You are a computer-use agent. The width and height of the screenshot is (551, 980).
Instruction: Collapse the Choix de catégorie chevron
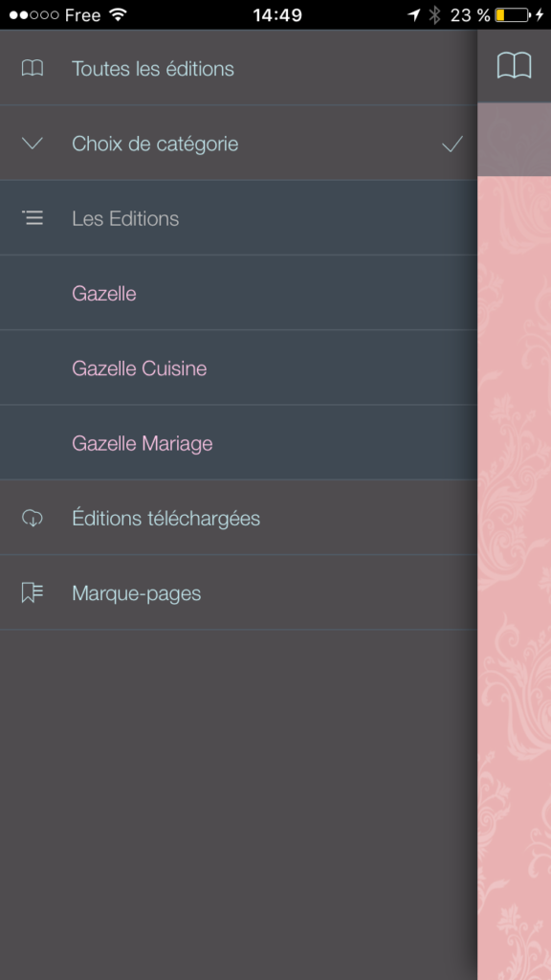point(33,144)
